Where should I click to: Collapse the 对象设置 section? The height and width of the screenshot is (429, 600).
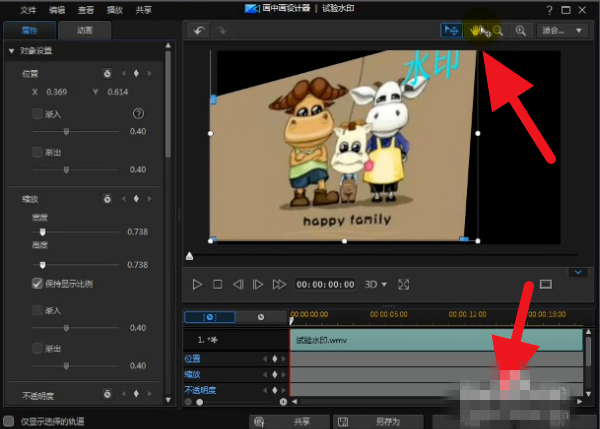click(x=11, y=51)
